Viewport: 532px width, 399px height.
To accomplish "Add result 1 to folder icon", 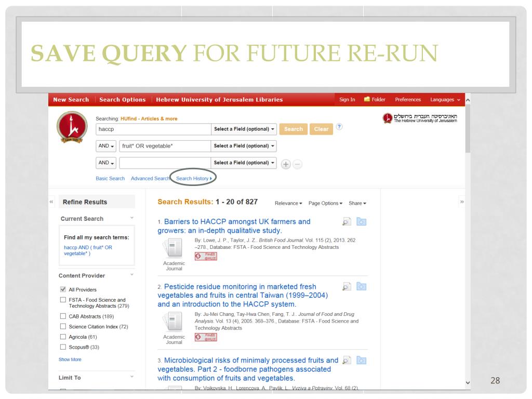I will (362, 222).
